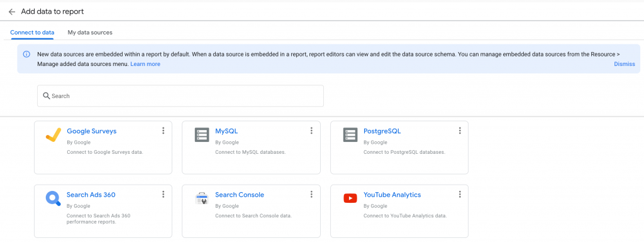This screenshot has height=243, width=644.
Task: Click the back arrow beside Add data to report
Action: (x=12, y=12)
